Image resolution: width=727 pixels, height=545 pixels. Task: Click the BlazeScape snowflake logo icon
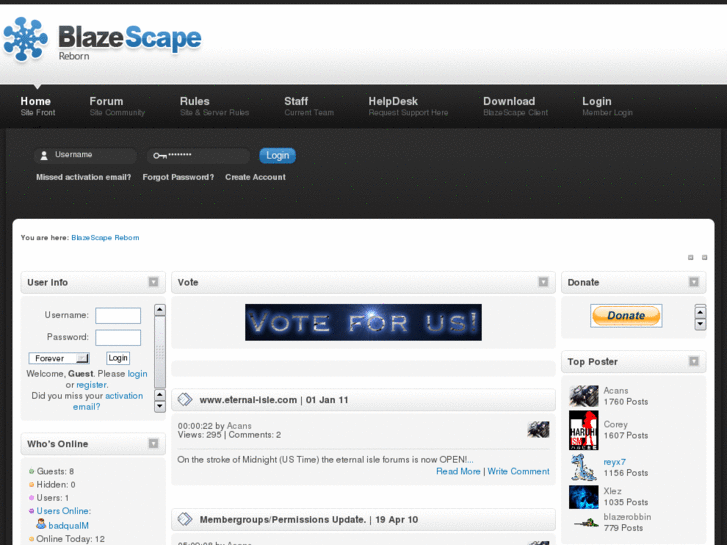coord(25,39)
